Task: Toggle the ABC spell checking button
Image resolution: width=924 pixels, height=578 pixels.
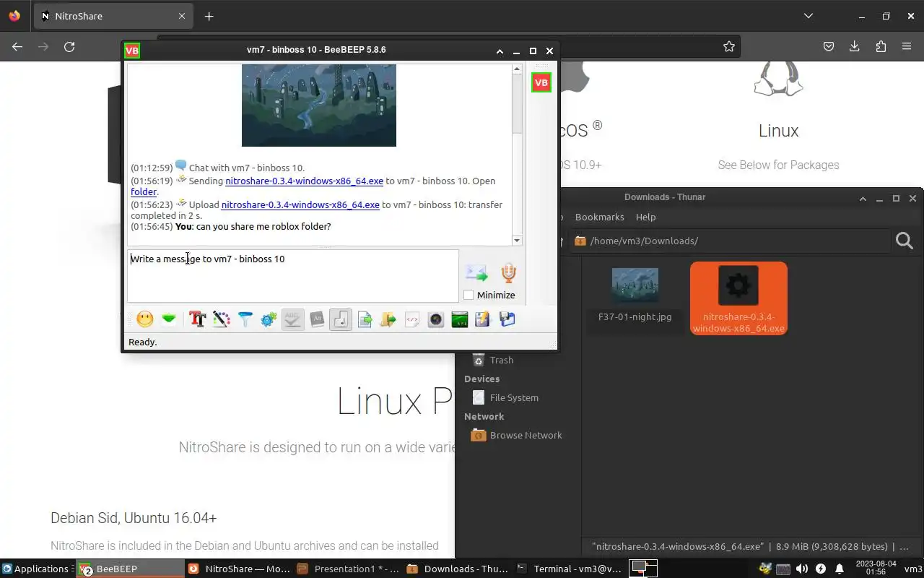Action: [292, 319]
